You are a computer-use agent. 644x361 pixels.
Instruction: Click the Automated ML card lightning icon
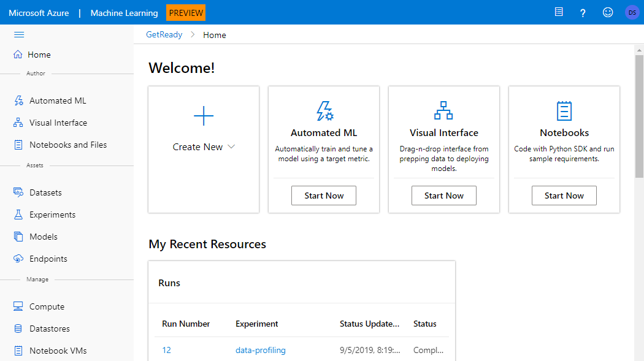pyautogui.click(x=324, y=111)
